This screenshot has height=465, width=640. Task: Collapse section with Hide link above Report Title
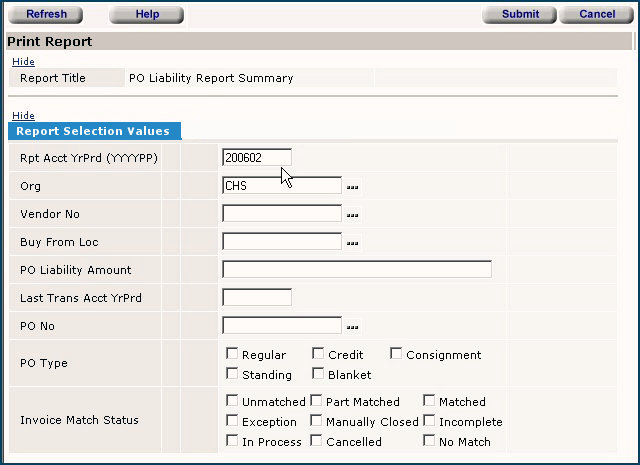click(23, 62)
